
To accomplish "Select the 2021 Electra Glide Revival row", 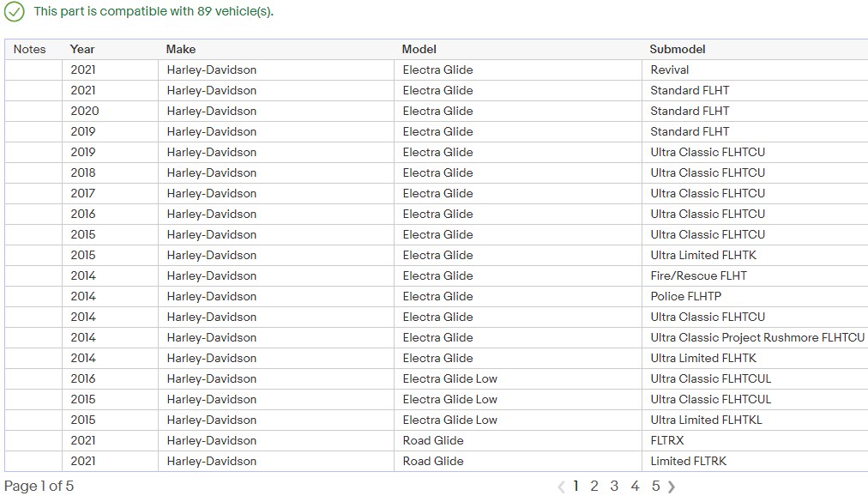I will 437,70.
